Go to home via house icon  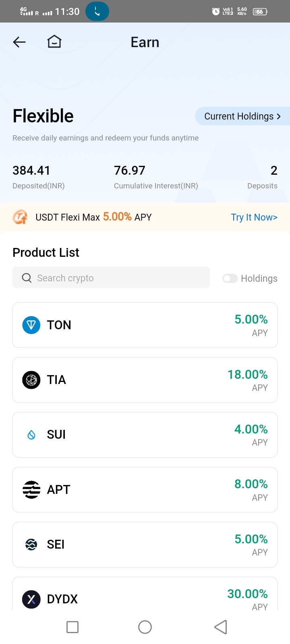54,41
